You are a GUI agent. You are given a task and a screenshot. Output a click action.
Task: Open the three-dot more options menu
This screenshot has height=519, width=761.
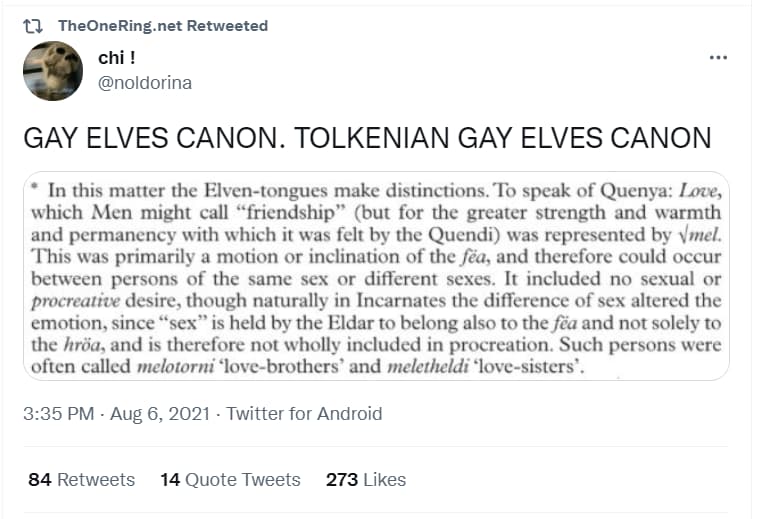pos(718,58)
